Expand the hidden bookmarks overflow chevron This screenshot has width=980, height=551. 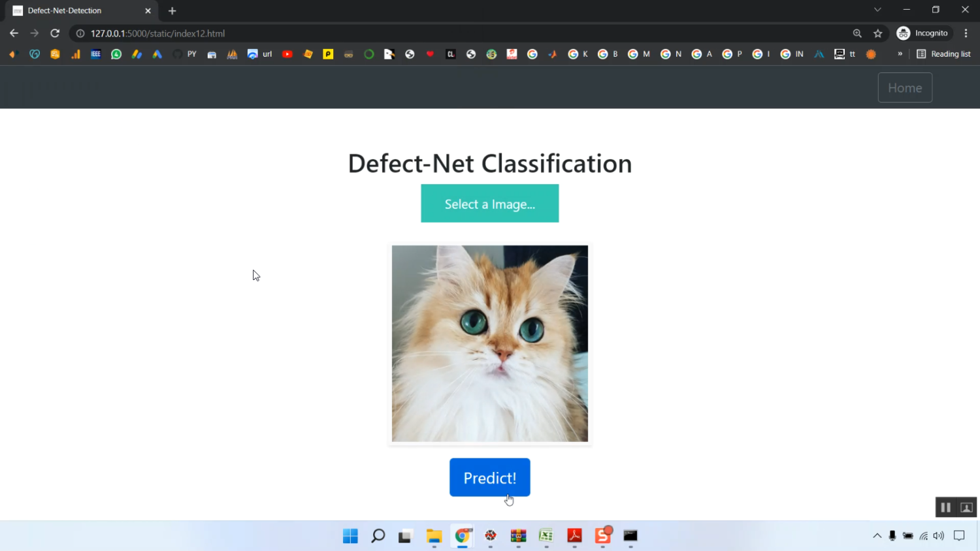coord(900,54)
